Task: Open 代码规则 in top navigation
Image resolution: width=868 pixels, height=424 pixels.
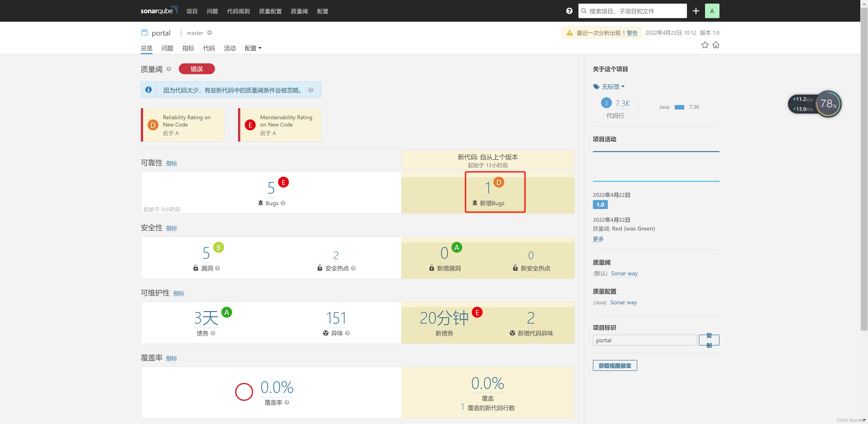Action: 238,11
